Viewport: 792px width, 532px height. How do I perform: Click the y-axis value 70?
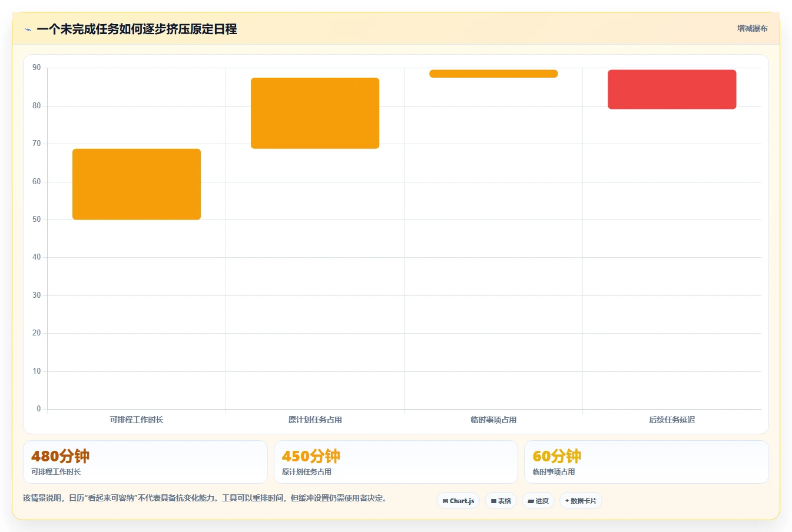point(37,144)
